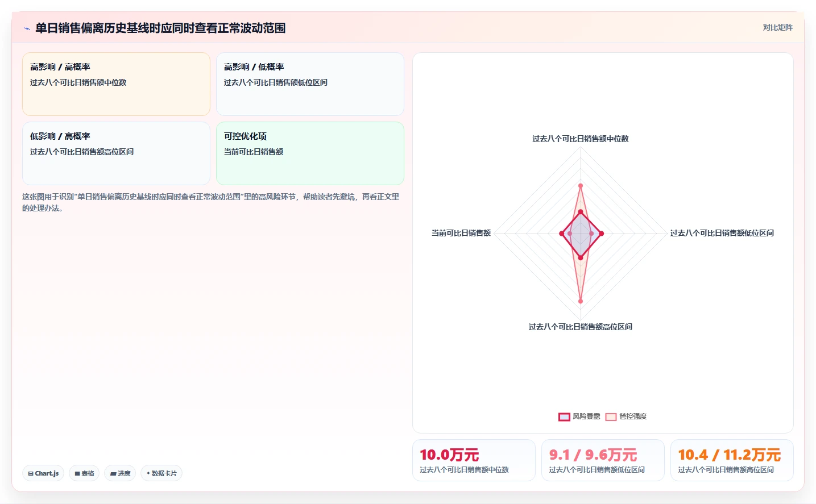This screenshot has width=816, height=504.
Task: Click the right 风险暴露 data point on the radar
Action: click(x=601, y=234)
